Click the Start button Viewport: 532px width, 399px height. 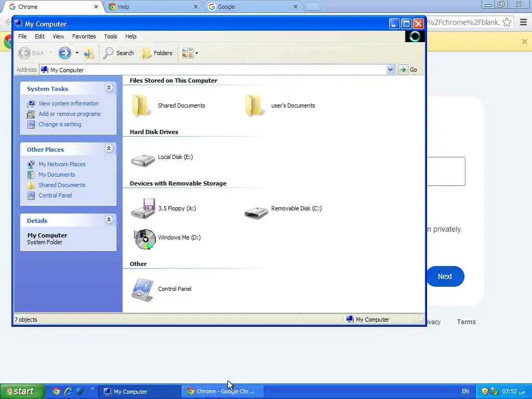(22, 392)
